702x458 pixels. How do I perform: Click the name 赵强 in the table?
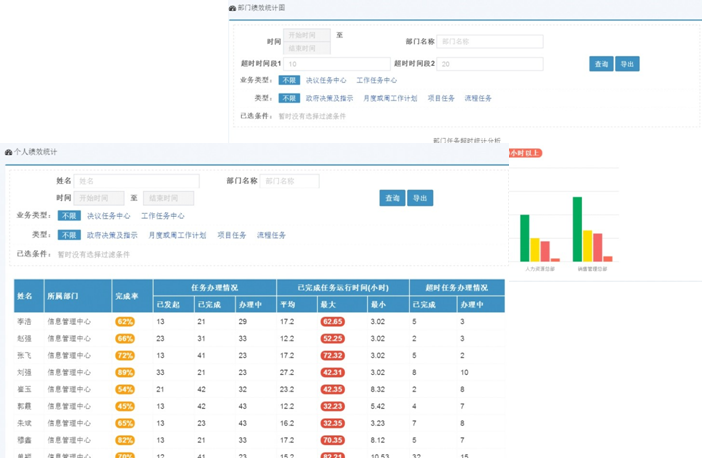pos(25,339)
